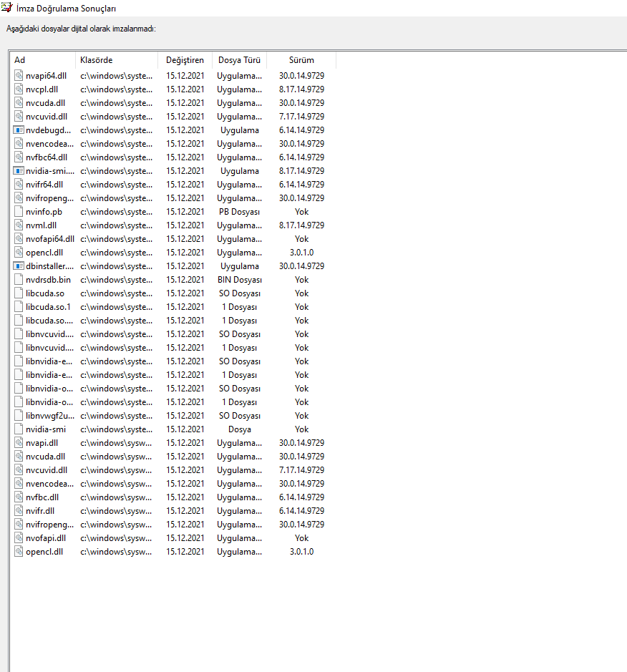Click the libnvwgf2u file icon
Image resolution: width=627 pixels, height=672 pixels.
[19, 415]
